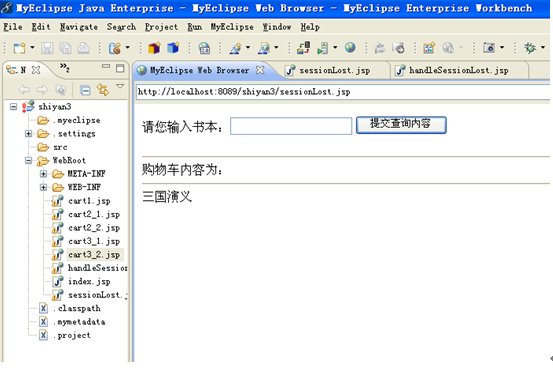
Task: Open the capture tool dropdown arrow
Action: [502, 47]
